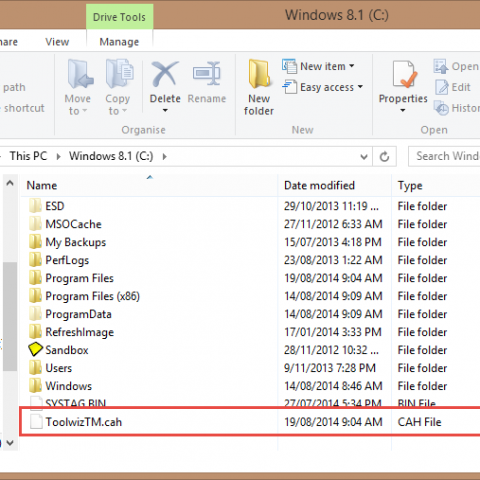Switch to the View tab
This screenshot has width=480, height=480.
pos(57,42)
